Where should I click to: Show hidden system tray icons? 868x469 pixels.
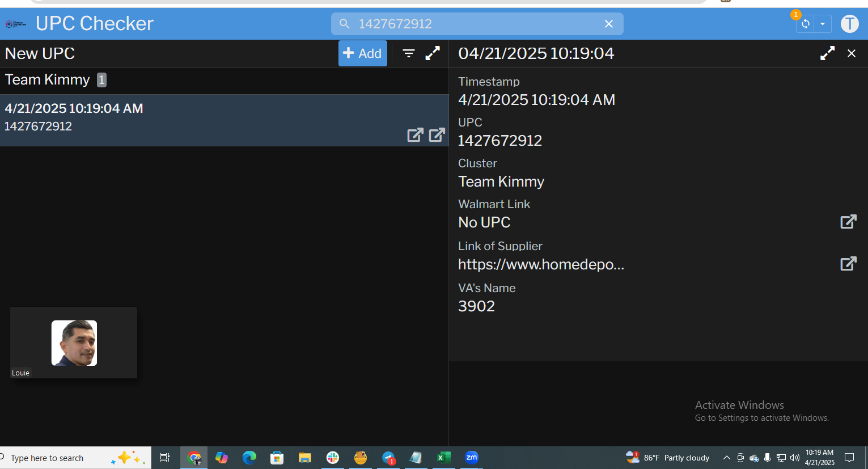point(726,458)
